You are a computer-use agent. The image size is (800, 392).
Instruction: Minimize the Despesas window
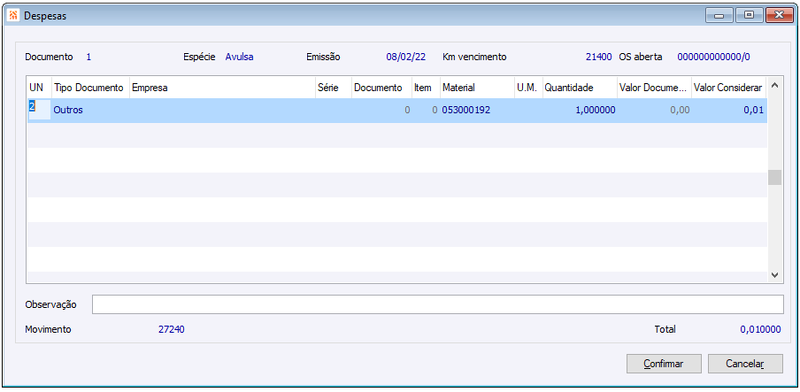[x=719, y=16]
